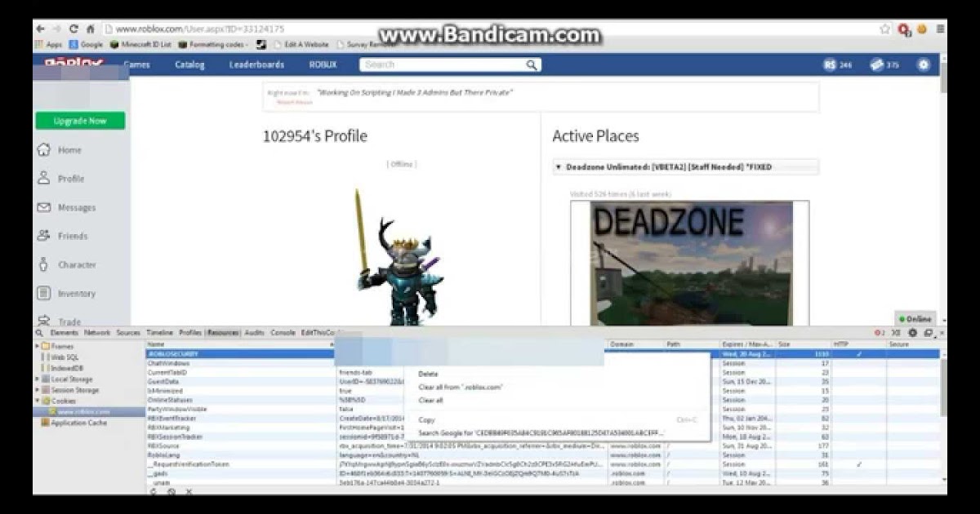Collapse the Deadzone Unlimited place section
This screenshot has width=980, height=514.
click(x=559, y=167)
